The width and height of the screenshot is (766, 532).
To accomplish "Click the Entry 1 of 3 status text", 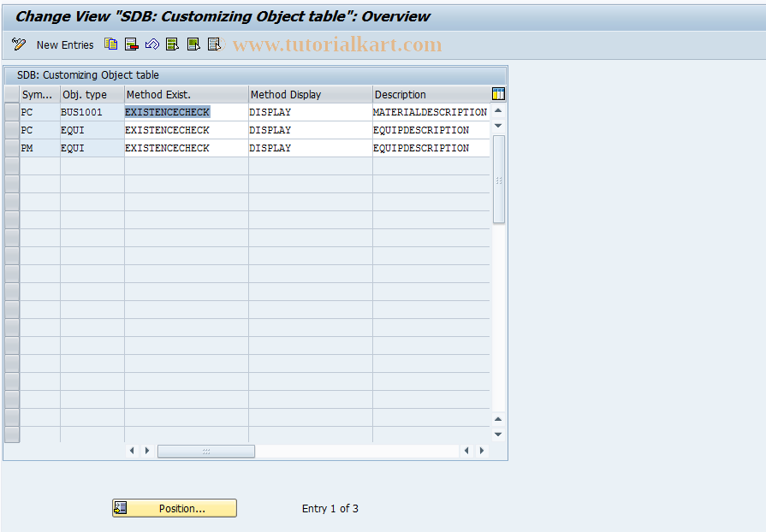I will tap(330, 509).
